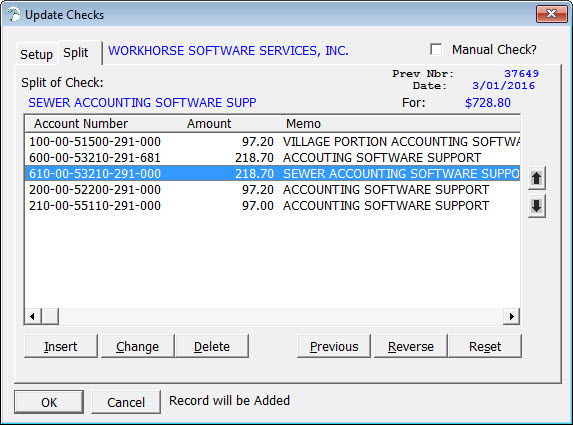The height and width of the screenshot is (425, 573).
Task: Select the 100-00-51500-291-000 account row
Action: tap(273, 141)
